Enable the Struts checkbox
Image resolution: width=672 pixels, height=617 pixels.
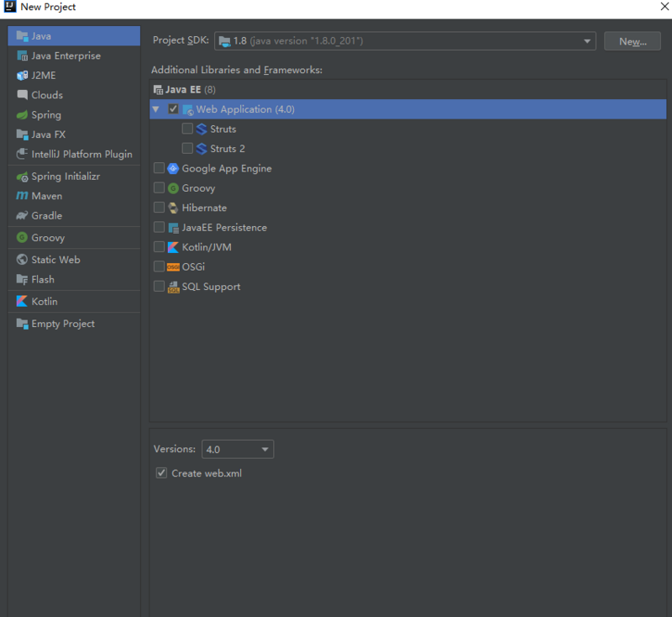tap(187, 129)
